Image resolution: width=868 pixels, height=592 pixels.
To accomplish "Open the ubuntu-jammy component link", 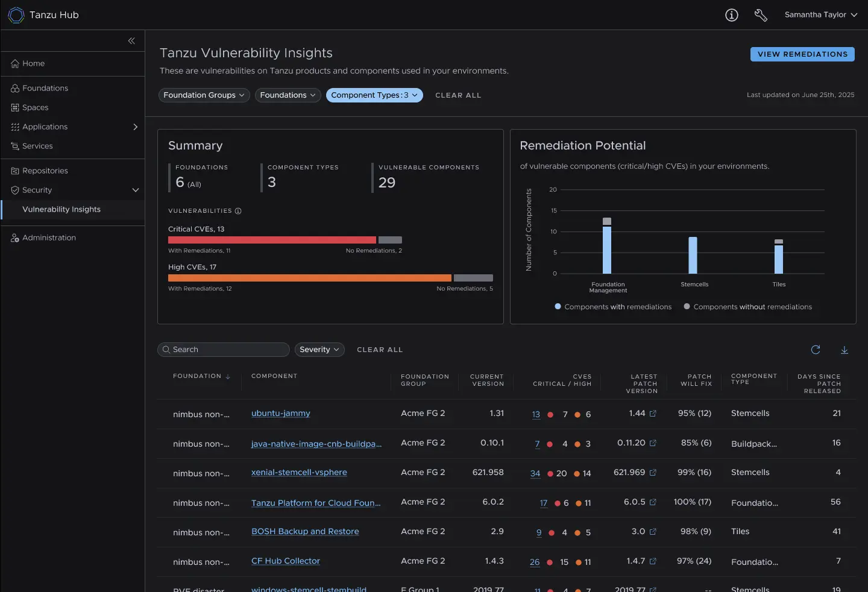I will pos(280,414).
